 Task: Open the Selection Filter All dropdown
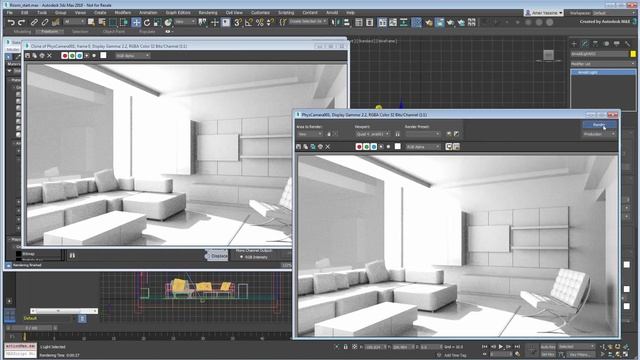[x=75, y=21]
